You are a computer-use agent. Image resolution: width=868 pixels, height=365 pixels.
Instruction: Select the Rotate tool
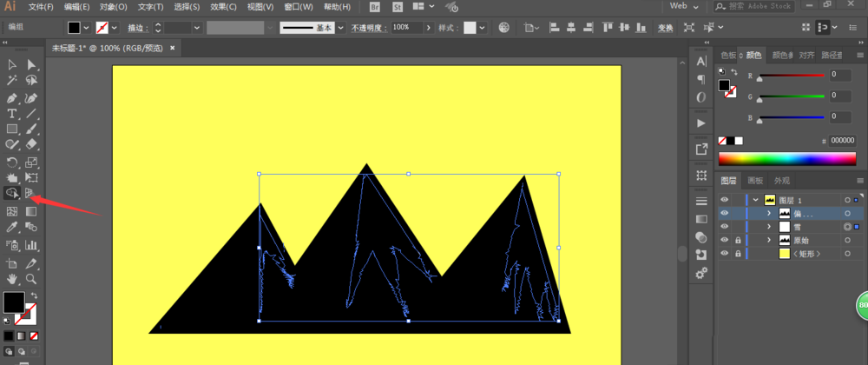[x=12, y=162]
